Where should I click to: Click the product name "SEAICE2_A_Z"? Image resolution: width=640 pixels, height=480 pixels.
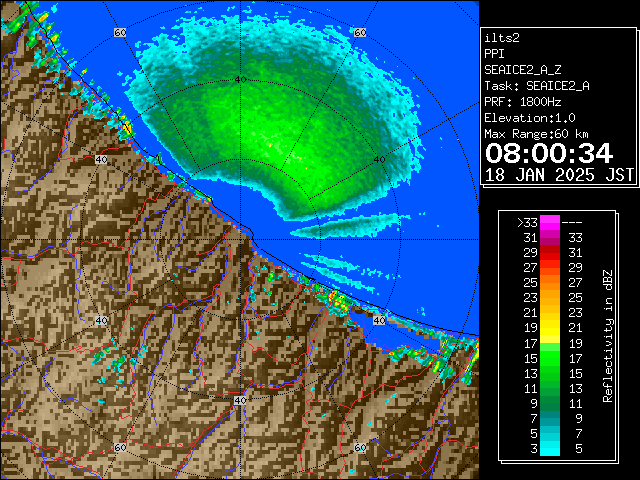pyautogui.click(x=522, y=70)
